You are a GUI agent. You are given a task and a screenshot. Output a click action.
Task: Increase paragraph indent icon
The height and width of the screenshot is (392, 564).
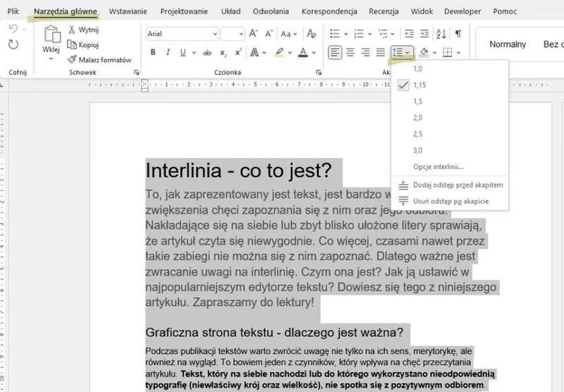tap(424, 34)
